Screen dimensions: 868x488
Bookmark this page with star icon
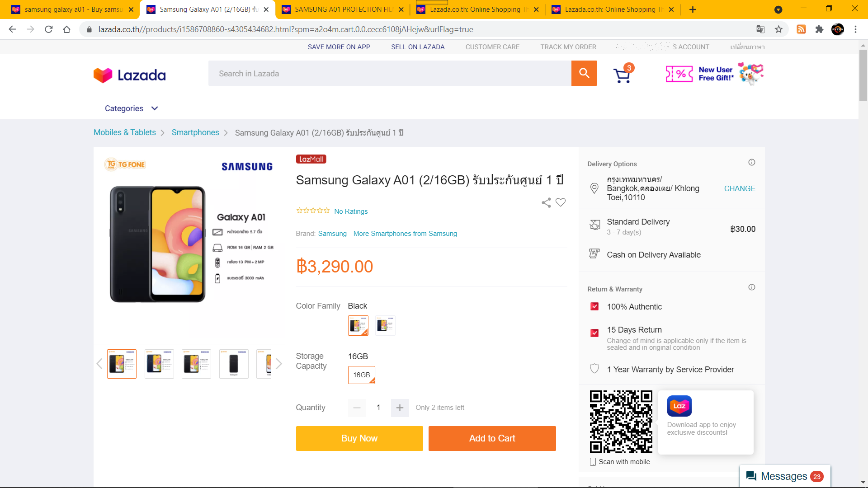coord(778,29)
